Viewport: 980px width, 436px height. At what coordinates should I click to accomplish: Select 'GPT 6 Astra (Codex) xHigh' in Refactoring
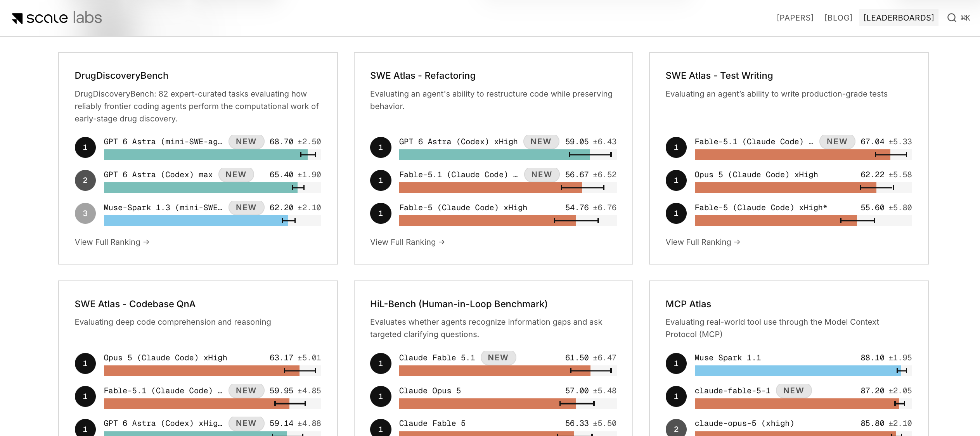tap(458, 142)
